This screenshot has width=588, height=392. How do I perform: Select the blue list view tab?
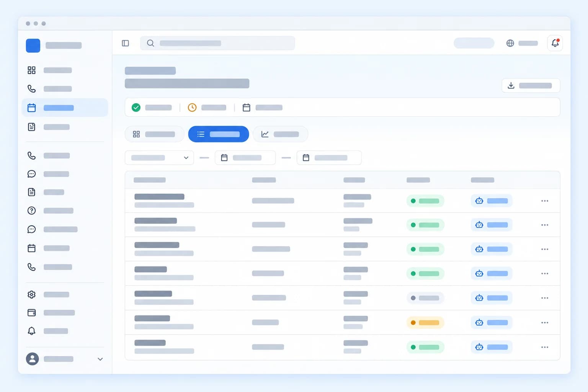click(x=219, y=134)
